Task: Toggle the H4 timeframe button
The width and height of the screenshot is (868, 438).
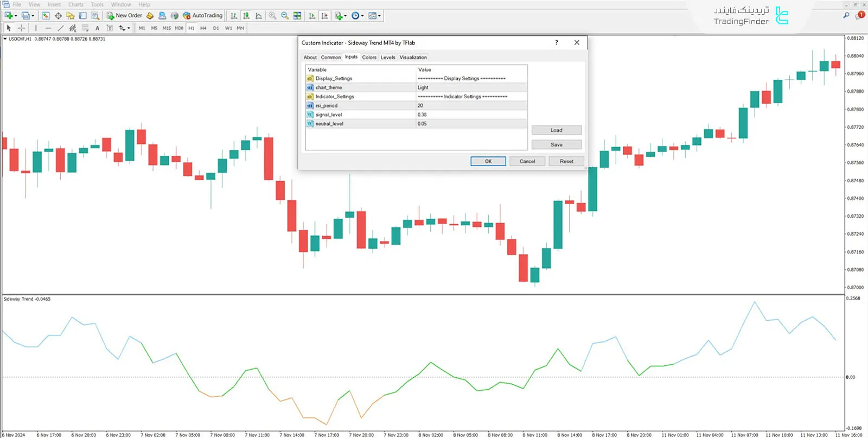Action: click(203, 28)
